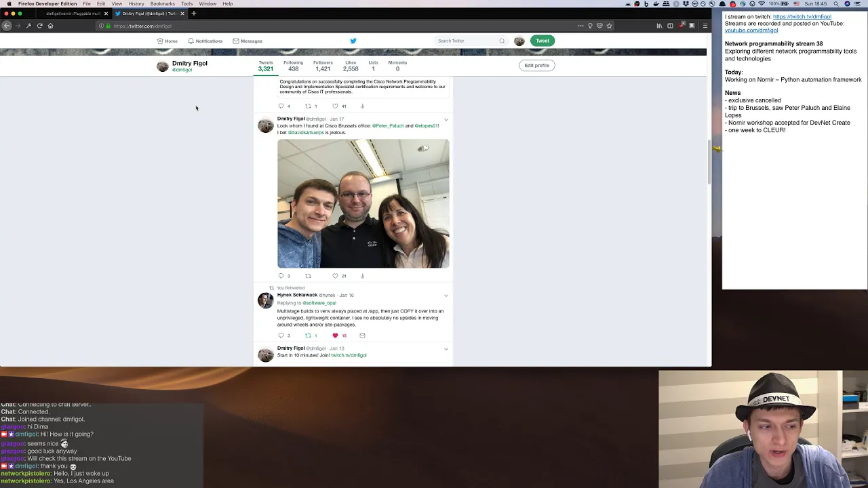This screenshot has width=868, height=488.
Task: Click the Twitter bird logo
Action: 353,41
